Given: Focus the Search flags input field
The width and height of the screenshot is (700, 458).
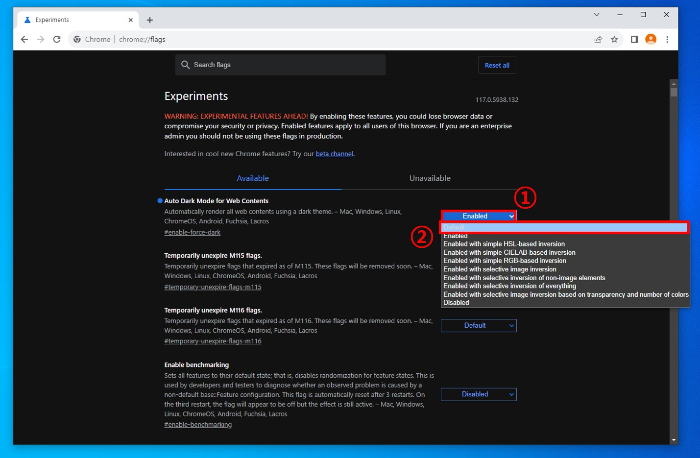Looking at the screenshot, I should click(280, 65).
